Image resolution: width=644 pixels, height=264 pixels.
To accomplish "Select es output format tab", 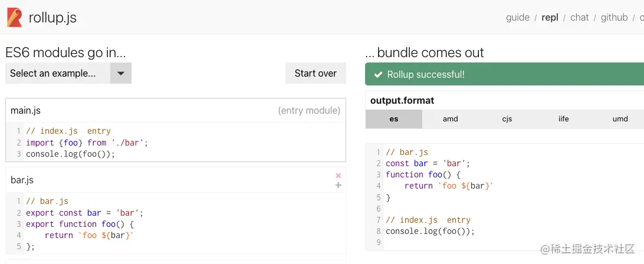I will point(394,119).
